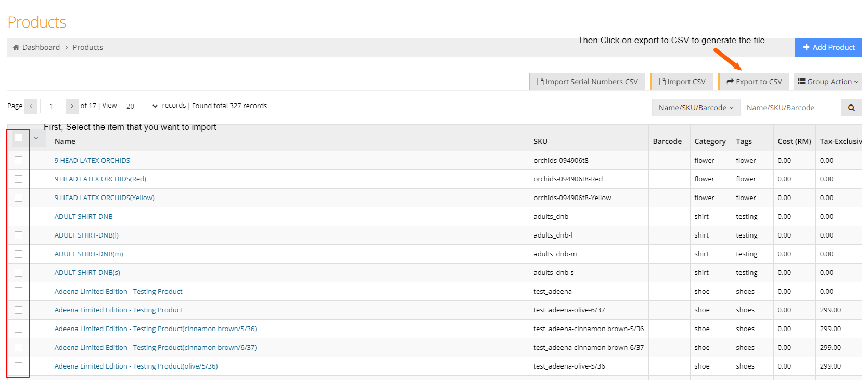Check the ADULT SHIRT-DNB row checkbox
The image size is (868, 380).
pos(19,217)
